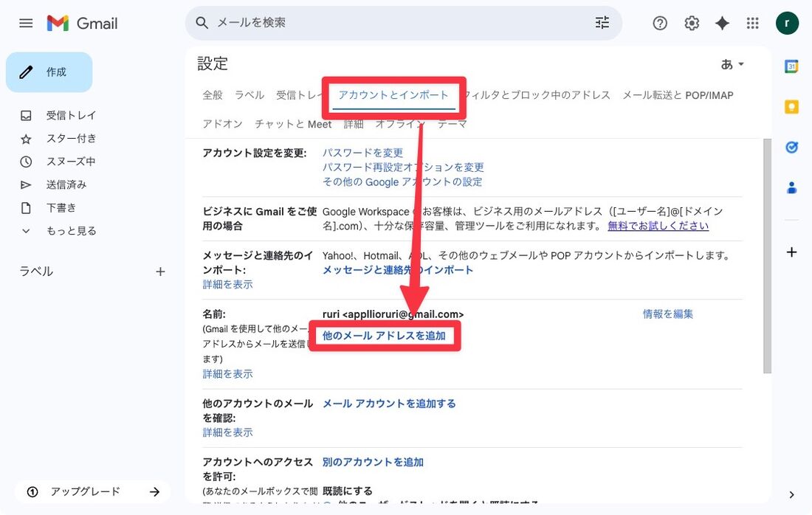The height and width of the screenshot is (515, 812).
Task: Click the Gmail logo
Action: pos(83,24)
